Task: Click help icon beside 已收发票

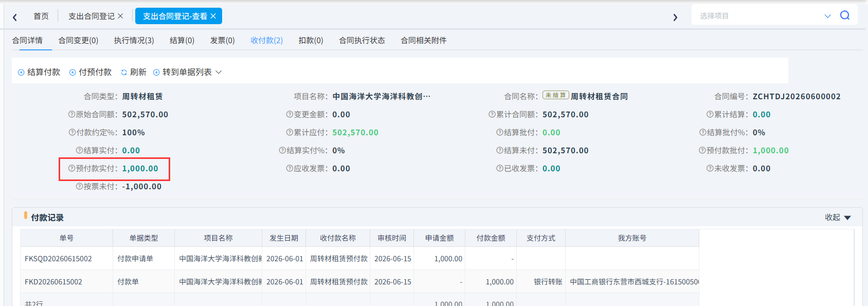Action: pos(500,169)
